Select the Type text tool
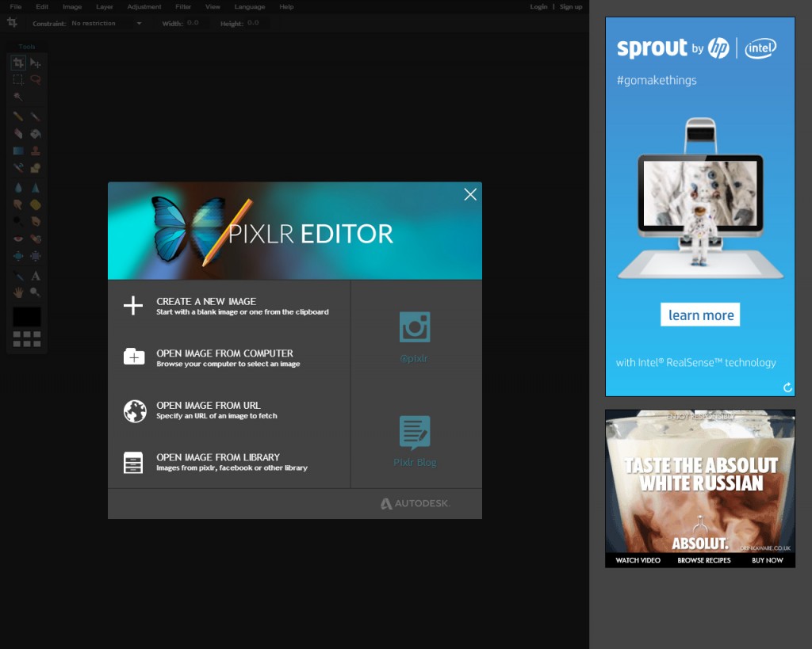The height and width of the screenshot is (649, 812). [x=35, y=275]
